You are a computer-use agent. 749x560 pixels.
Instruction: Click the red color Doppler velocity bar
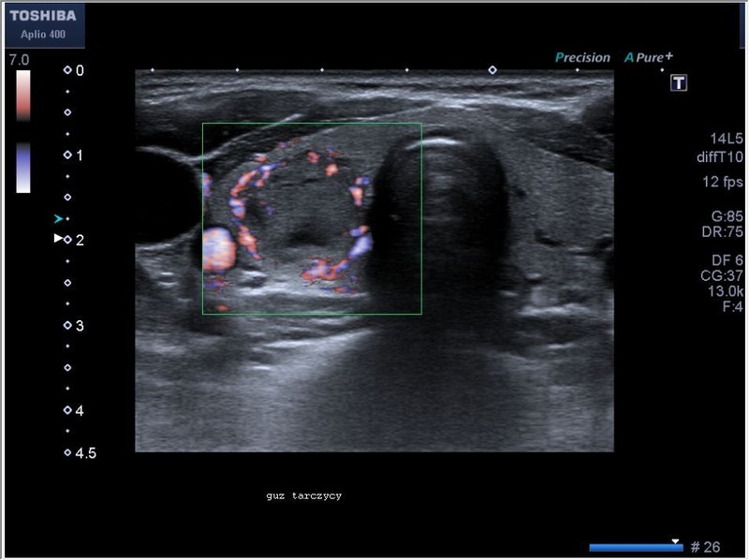coord(22,96)
